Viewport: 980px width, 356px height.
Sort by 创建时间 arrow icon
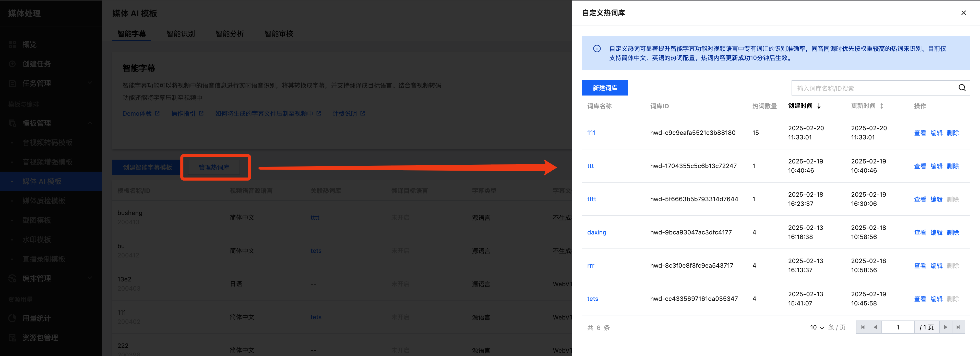point(819,106)
